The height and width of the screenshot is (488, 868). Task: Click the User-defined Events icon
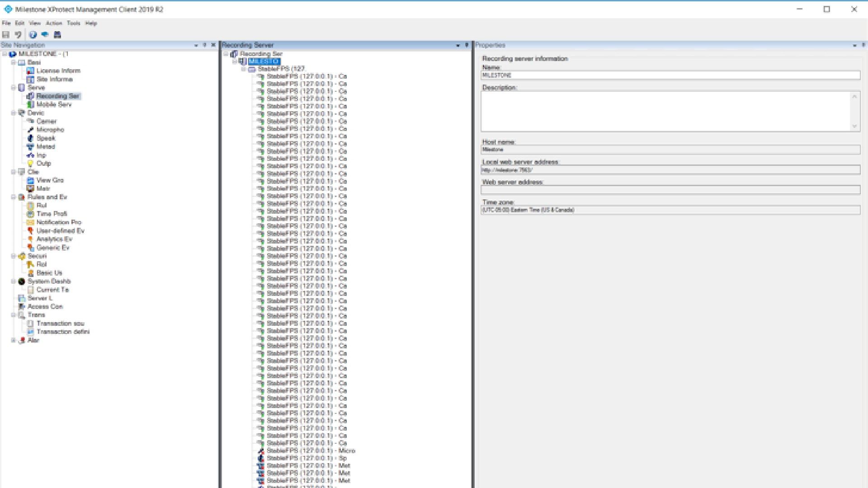(30, 231)
